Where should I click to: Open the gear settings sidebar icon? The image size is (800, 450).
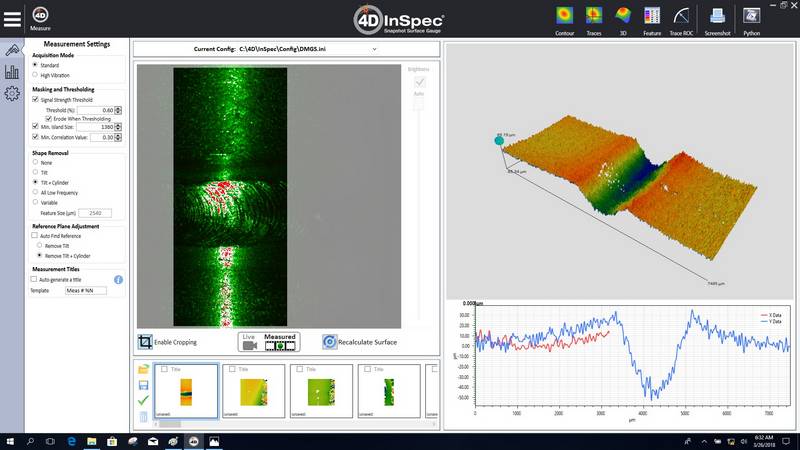(x=12, y=94)
